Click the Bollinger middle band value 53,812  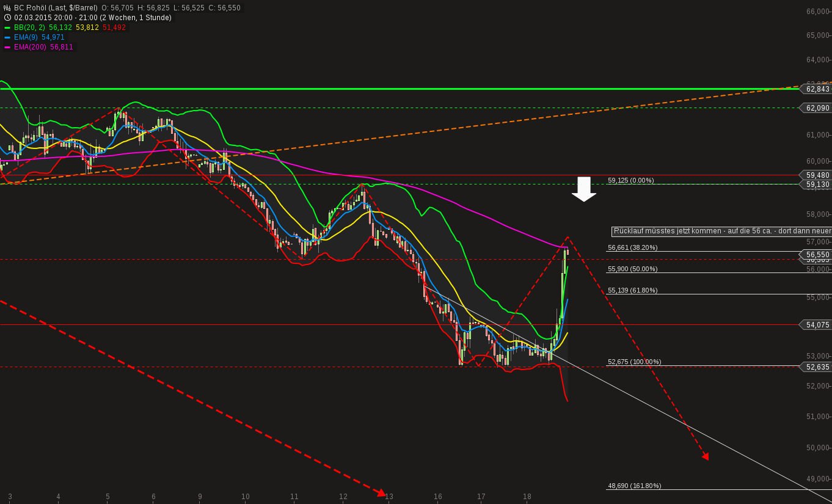click(87, 27)
